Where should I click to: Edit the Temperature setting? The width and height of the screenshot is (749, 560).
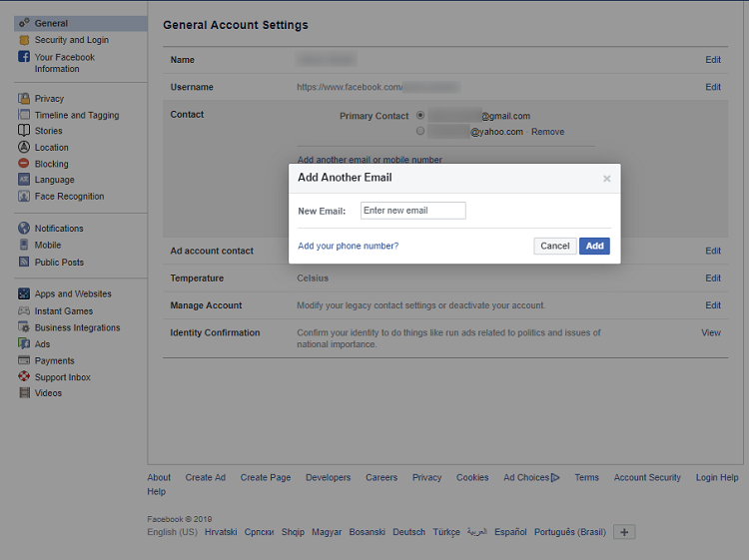point(713,278)
